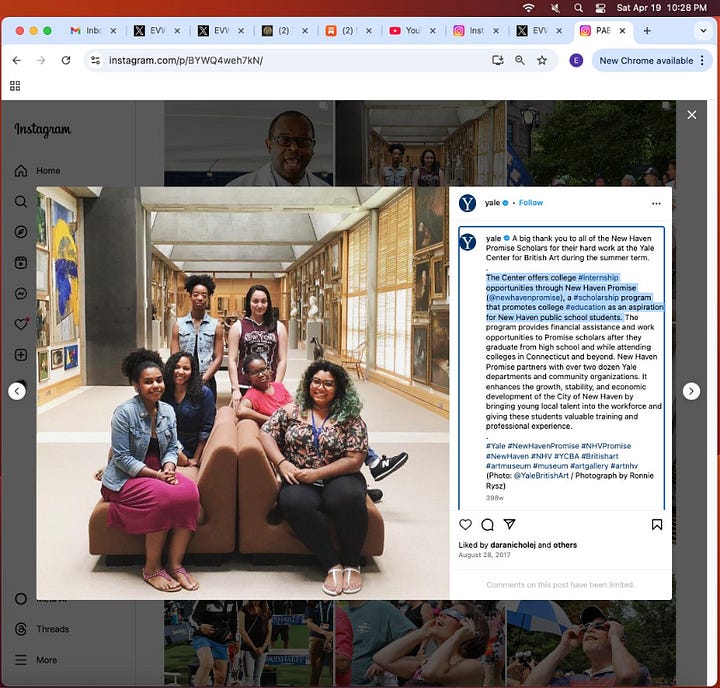The width and height of the screenshot is (720, 688).
Task: Open Notifications heart in sidebar
Action: pyautogui.click(x=21, y=324)
